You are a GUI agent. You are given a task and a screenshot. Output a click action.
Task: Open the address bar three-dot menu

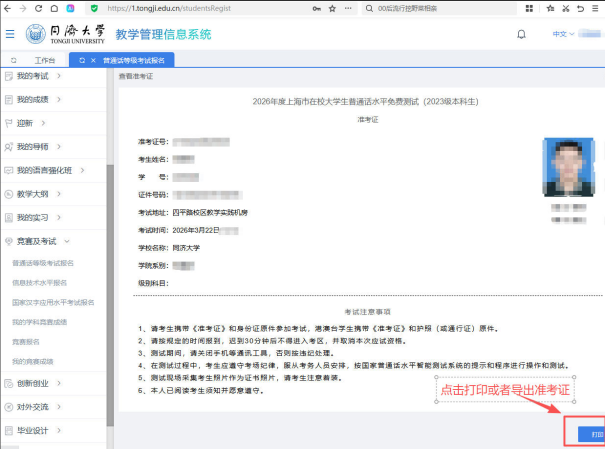tap(348, 8)
